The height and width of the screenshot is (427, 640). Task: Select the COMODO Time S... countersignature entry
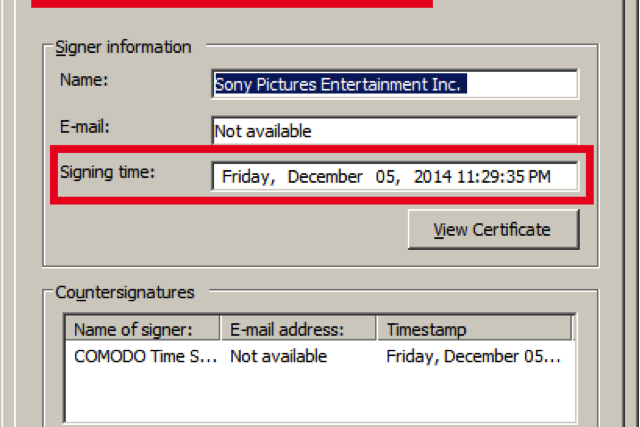point(144,355)
